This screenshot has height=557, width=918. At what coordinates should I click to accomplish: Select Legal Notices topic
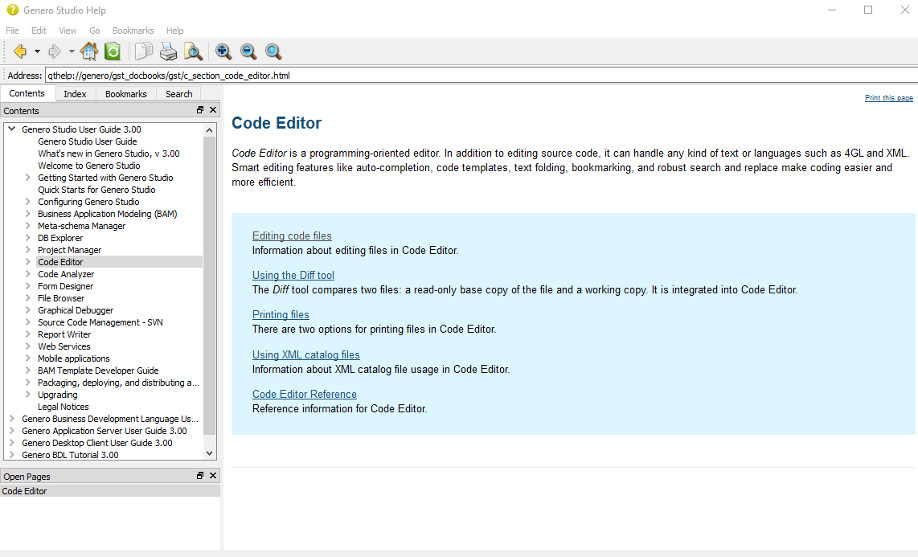[63, 406]
